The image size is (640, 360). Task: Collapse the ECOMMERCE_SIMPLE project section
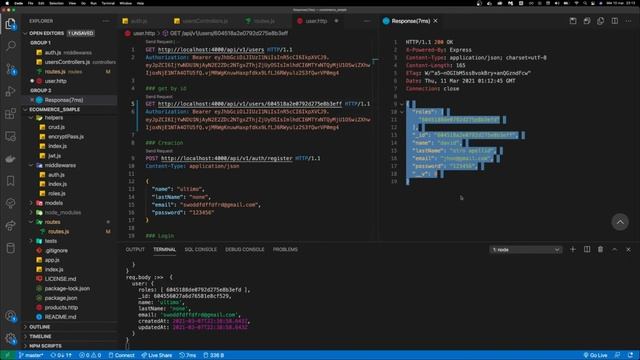(x=26, y=109)
